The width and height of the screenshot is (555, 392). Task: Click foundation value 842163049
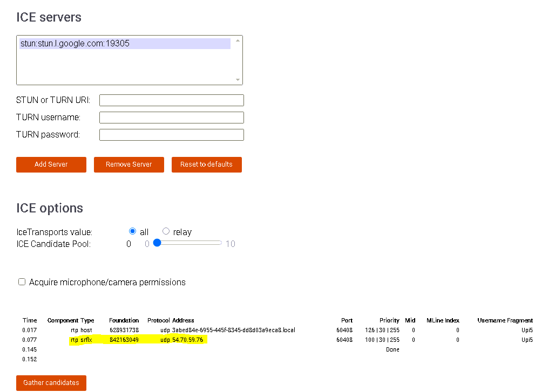click(124, 340)
